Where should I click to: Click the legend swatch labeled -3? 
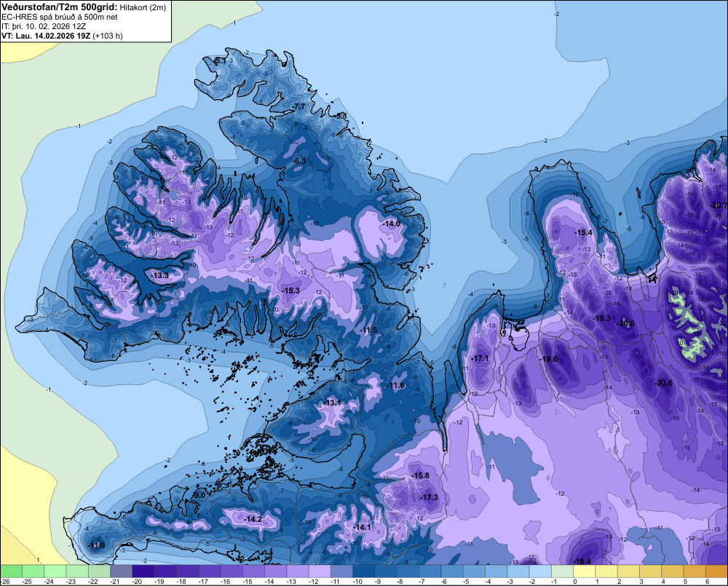point(518,571)
